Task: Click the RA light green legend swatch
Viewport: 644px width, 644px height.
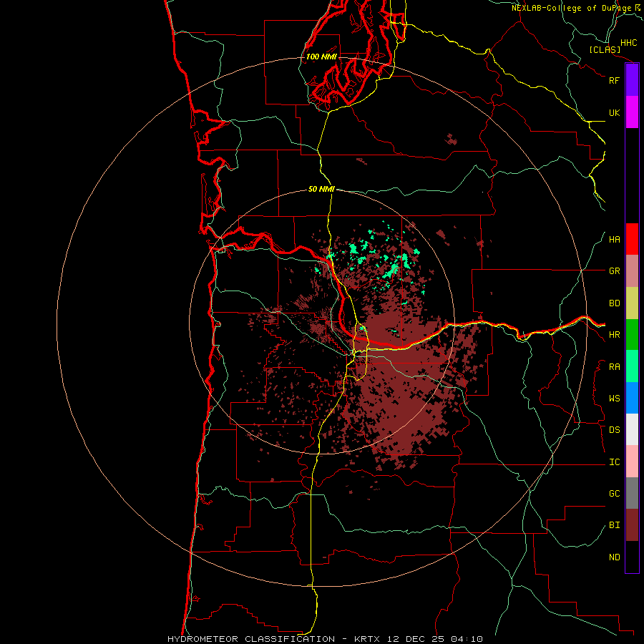Action: point(632,366)
